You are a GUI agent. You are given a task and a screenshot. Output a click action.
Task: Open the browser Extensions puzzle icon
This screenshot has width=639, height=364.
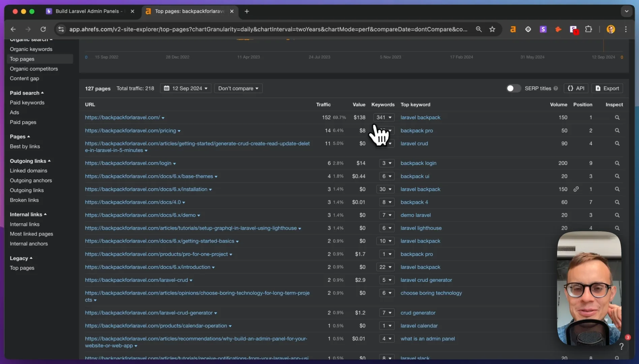pyautogui.click(x=588, y=29)
